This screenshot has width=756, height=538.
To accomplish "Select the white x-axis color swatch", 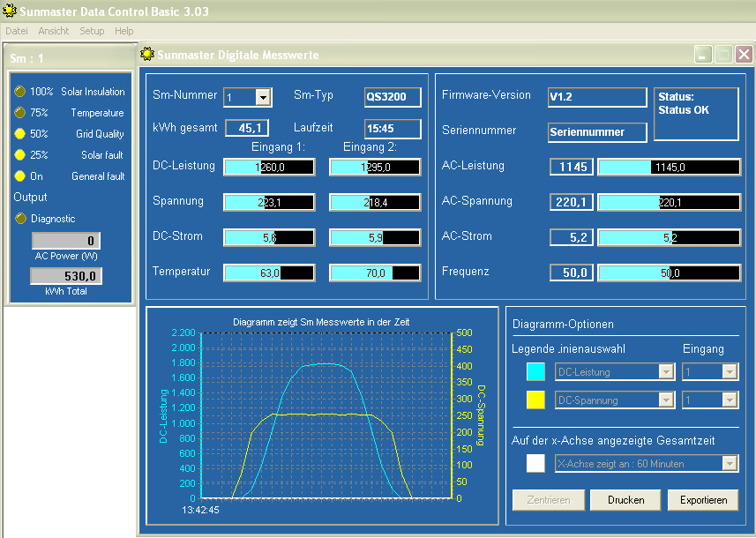I will pyautogui.click(x=535, y=464).
